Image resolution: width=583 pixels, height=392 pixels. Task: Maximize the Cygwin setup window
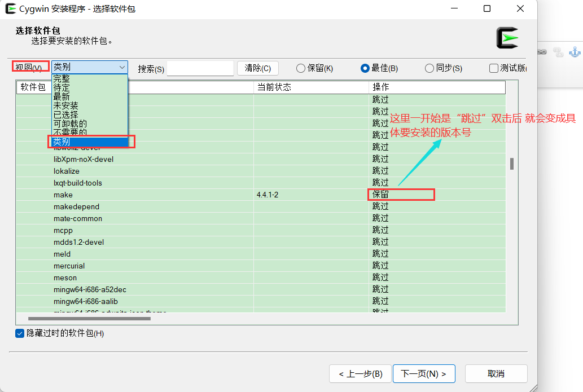point(487,8)
